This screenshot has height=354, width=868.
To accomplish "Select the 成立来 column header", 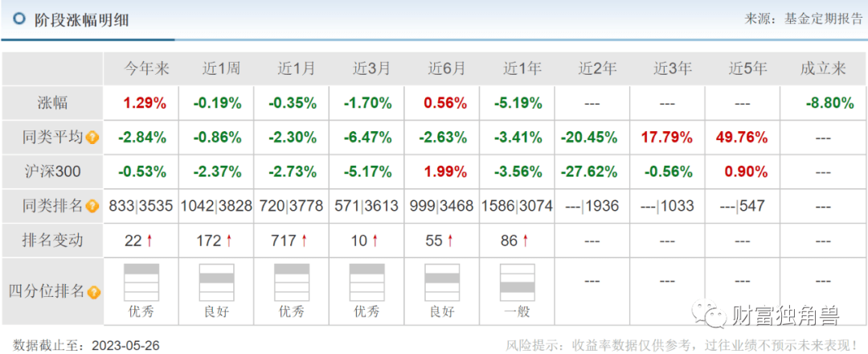I will [822, 69].
